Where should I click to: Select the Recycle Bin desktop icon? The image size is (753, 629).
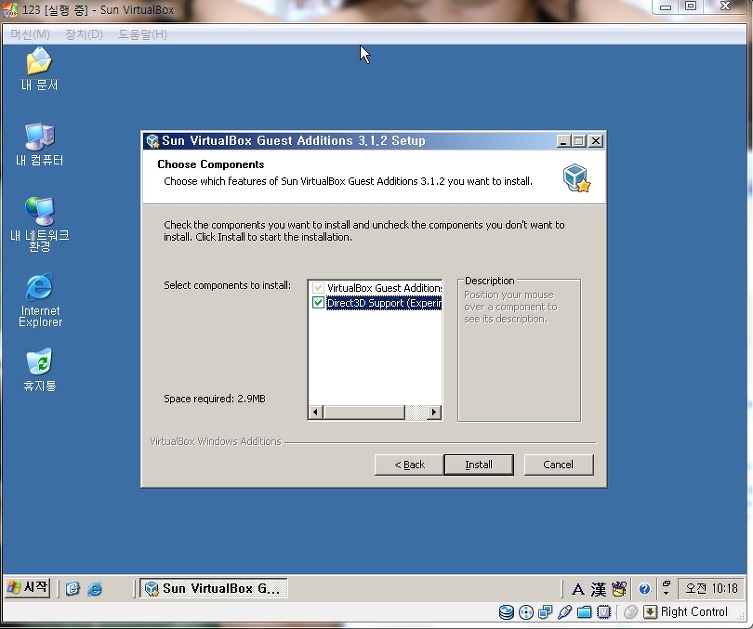point(39,370)
